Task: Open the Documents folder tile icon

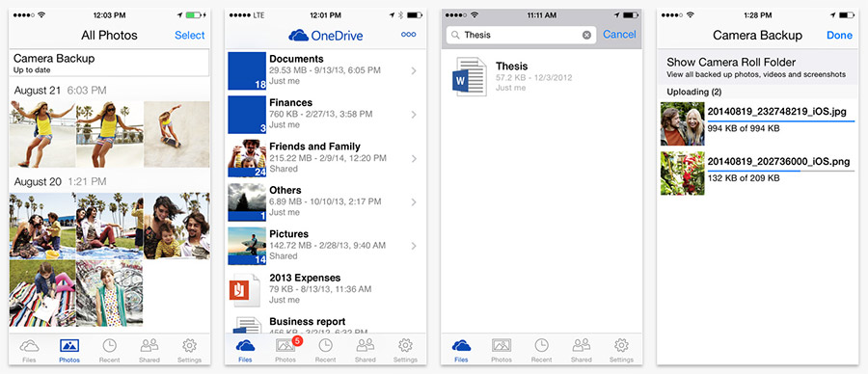Action: [247, 70]
